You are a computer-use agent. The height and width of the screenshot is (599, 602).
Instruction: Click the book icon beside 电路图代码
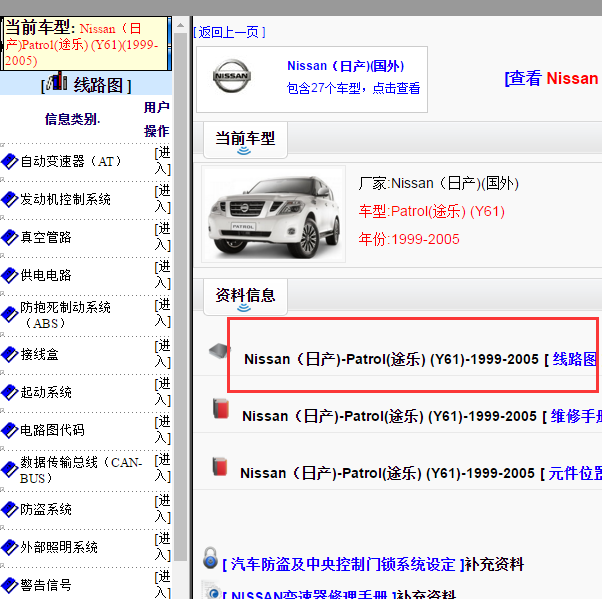pyautogui.click(x=10, y=430)
